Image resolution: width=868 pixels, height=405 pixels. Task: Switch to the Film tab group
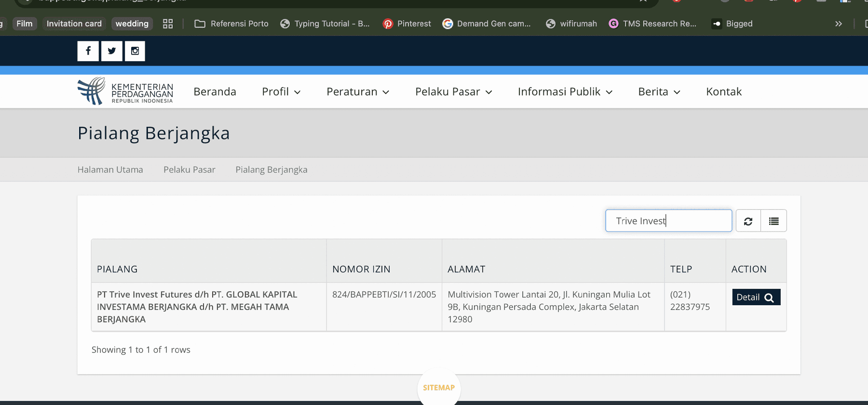click(x=25, y=24)
